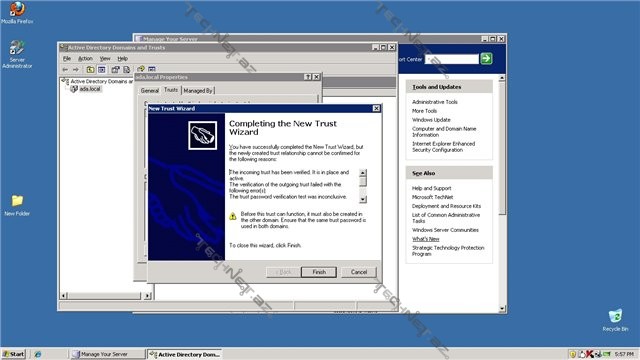
Task: Open List of Common Administrative Tasks link
Action: pyautogui.click(x=446, y=218)
